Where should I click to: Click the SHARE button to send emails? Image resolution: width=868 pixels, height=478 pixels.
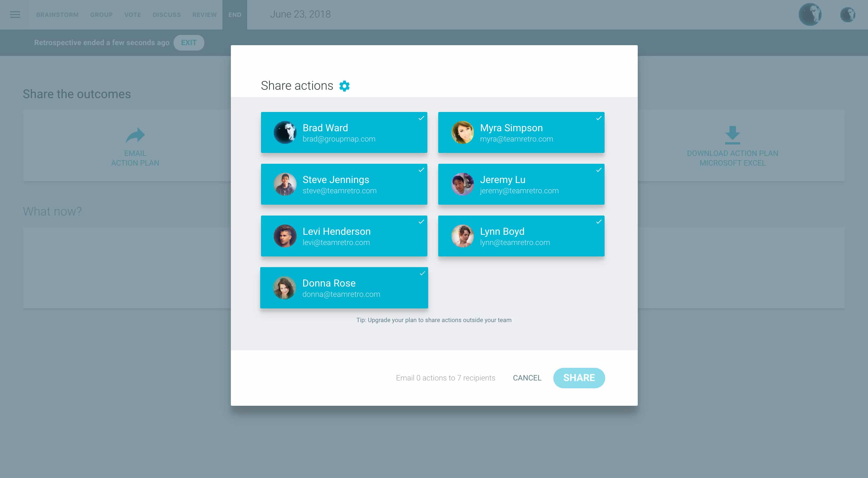click(x=579, y=377)
